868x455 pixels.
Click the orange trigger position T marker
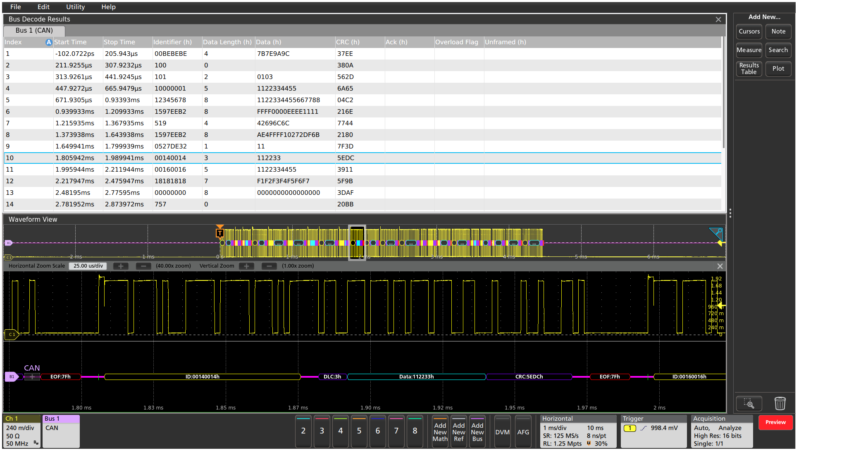220,233
